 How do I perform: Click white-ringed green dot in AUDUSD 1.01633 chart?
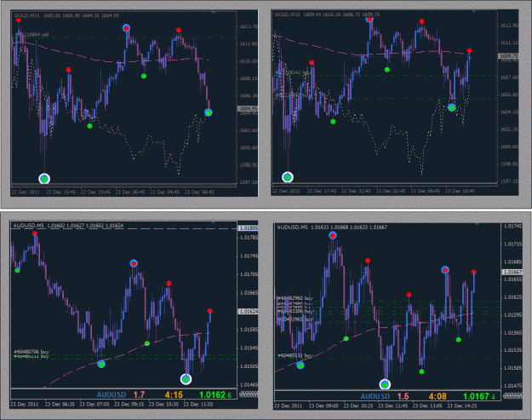coord(385,384)
